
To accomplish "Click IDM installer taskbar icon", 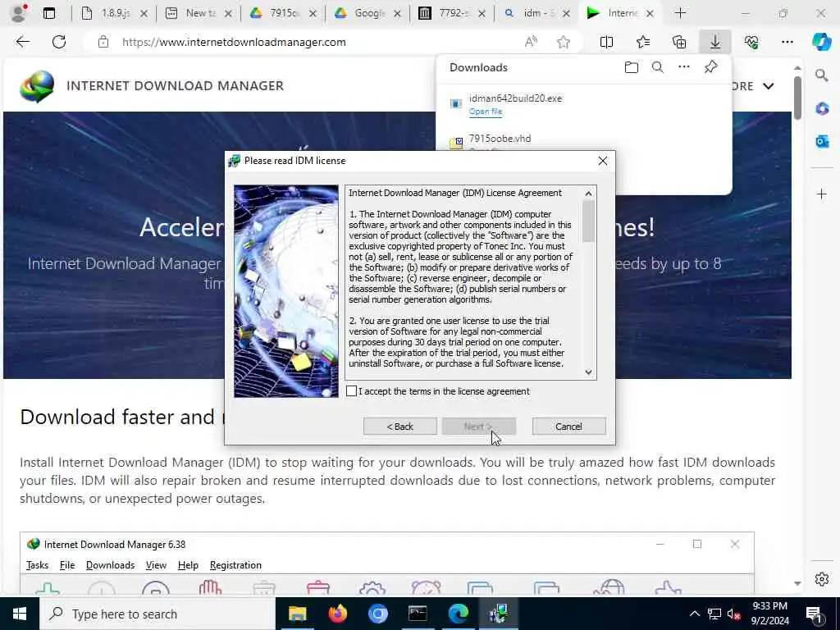I will point(498,614).
